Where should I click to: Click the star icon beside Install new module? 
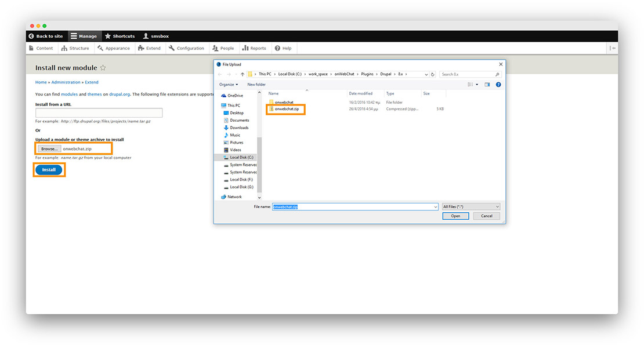click(103, 68)
